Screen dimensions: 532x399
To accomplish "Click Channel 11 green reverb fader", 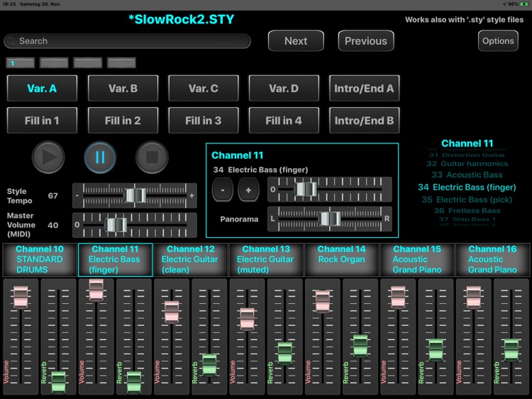I will pos(133,382).
